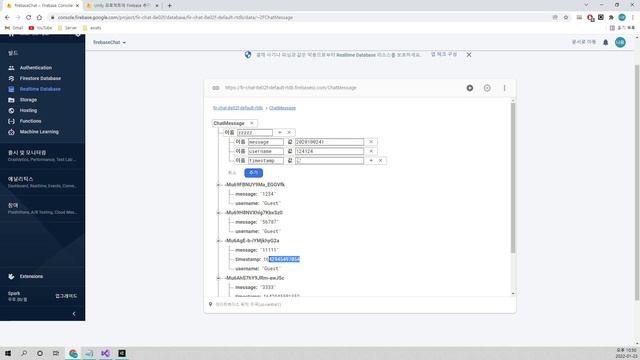This screenshot has width=640, height=360.
Task: Edit the username value field 124124
Action: pos(329,151)
